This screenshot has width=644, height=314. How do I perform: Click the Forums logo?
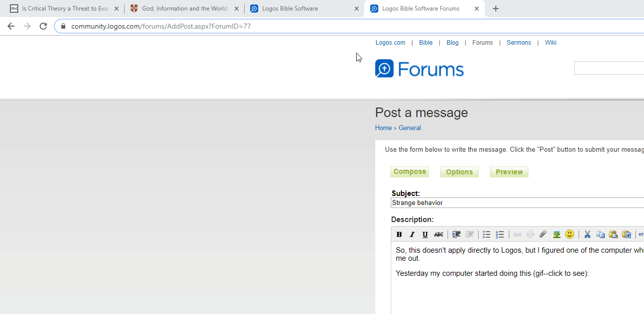419,69
